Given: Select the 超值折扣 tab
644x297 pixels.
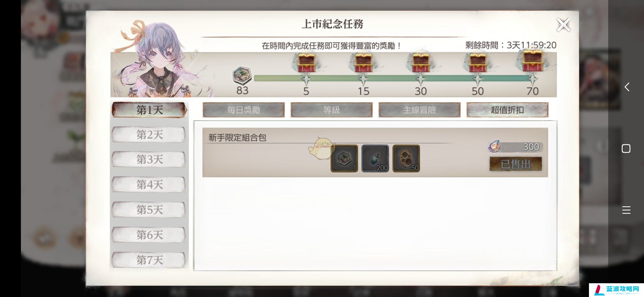Looking at the screenshot, I should click(507, 110).
